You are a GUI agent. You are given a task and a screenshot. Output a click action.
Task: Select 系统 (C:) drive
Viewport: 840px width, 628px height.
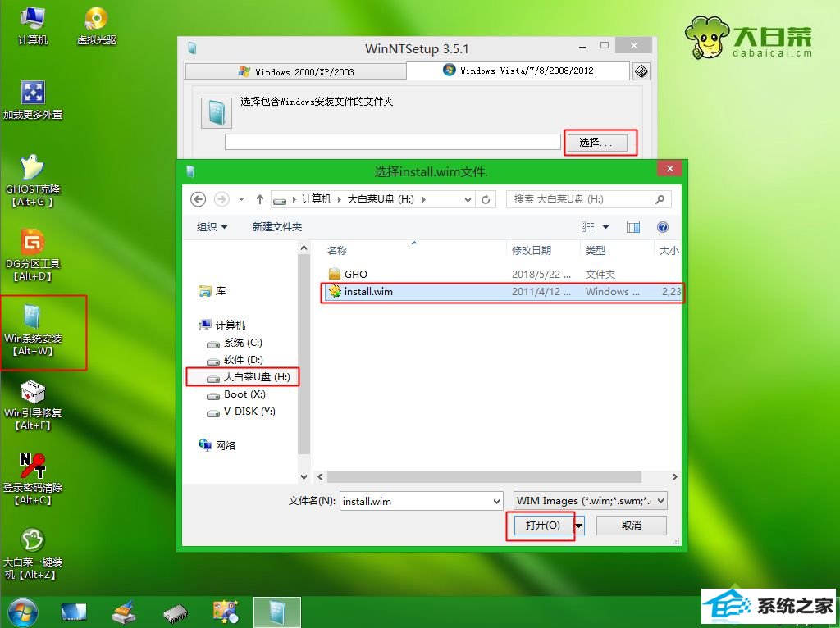235,343
